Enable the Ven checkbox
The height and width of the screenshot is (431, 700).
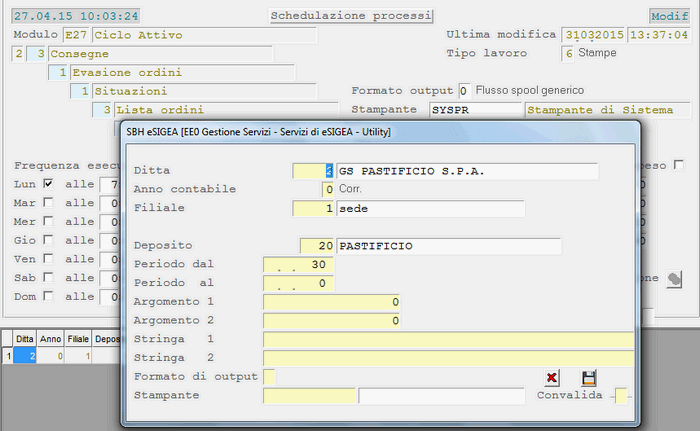[x=48, y=259]
